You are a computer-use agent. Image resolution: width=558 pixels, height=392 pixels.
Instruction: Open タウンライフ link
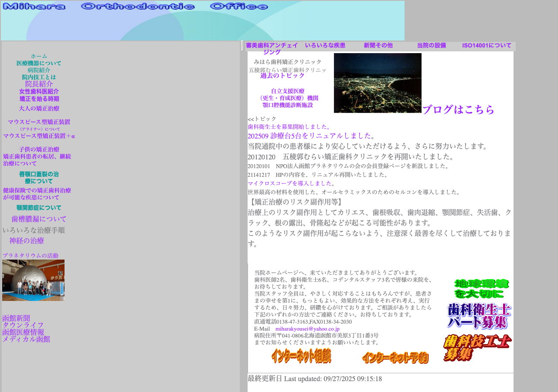click(23, 325)
